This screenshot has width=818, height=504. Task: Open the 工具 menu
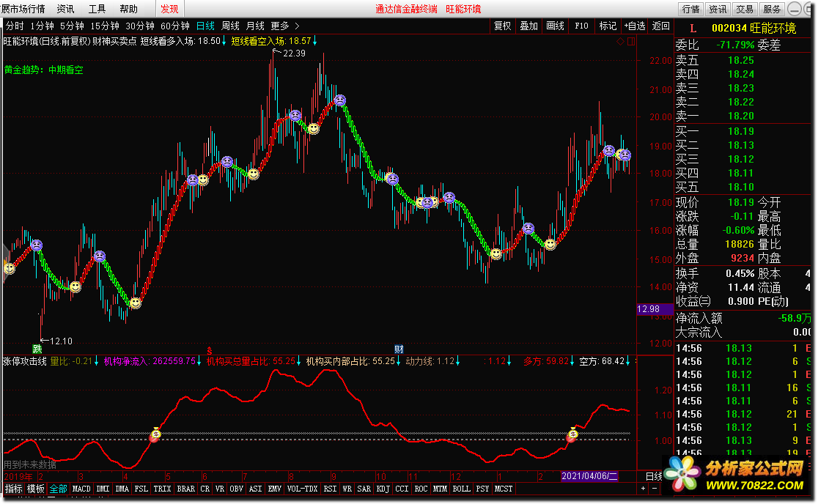(x=97, y=9)
